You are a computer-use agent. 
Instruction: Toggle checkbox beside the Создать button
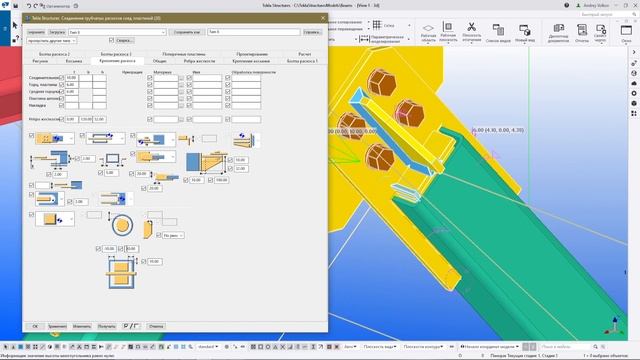coord(111,40)
